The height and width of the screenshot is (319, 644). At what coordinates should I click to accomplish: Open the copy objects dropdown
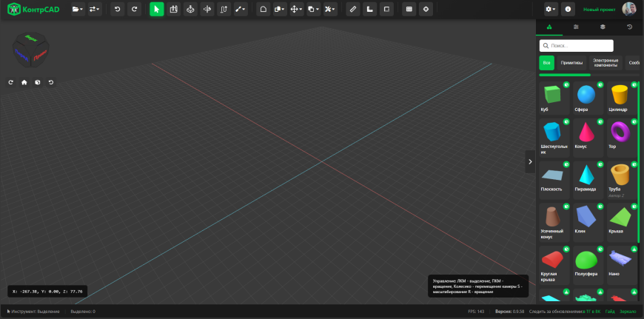pyautogui.click(x=313, y=9)
